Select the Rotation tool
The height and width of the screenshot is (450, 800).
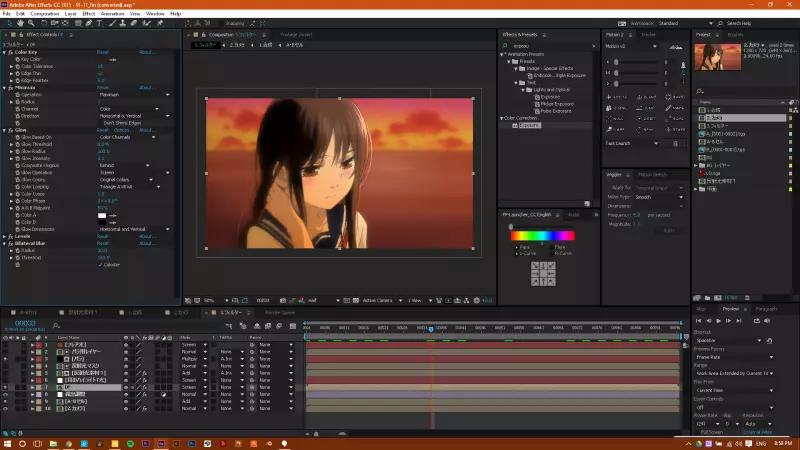44,23
